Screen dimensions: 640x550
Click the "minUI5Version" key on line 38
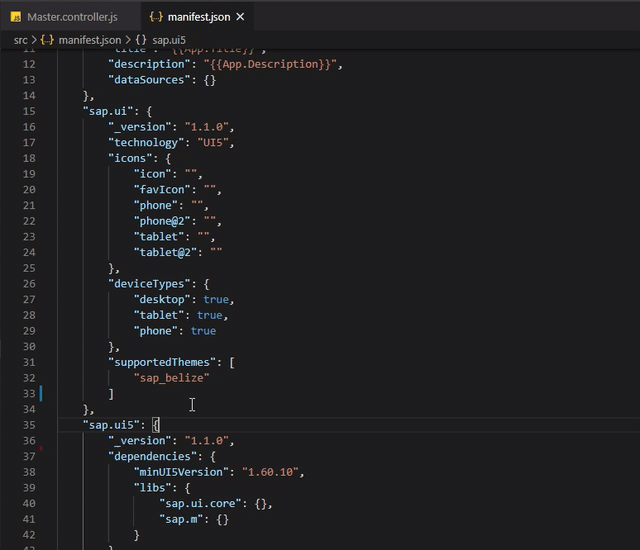(181, 472)
